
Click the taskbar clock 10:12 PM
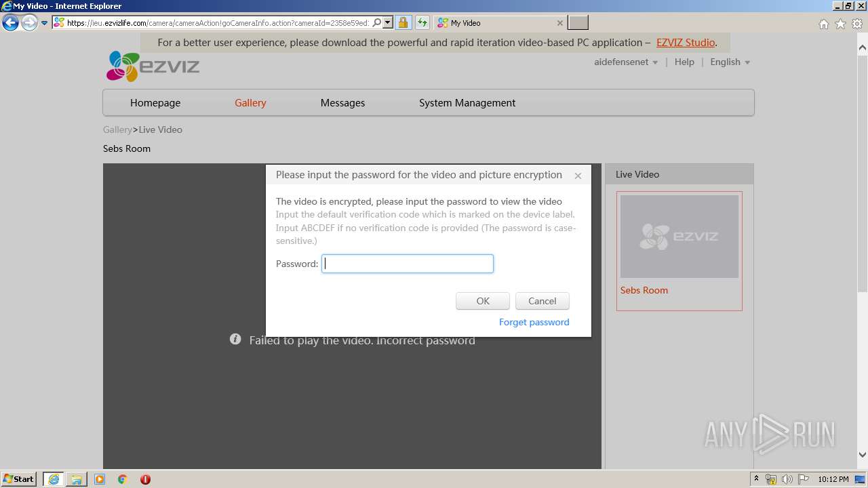(x=833, y=479)
